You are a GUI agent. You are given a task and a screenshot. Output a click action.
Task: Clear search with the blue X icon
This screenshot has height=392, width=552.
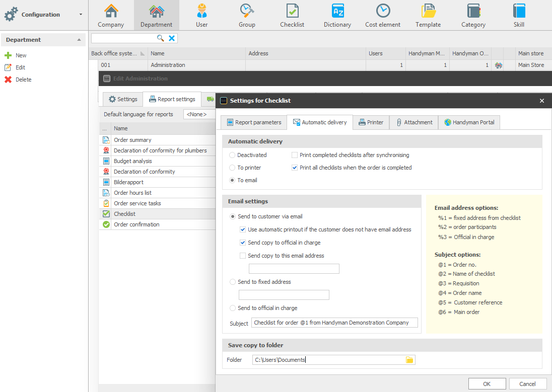click(x=172, y=38)
